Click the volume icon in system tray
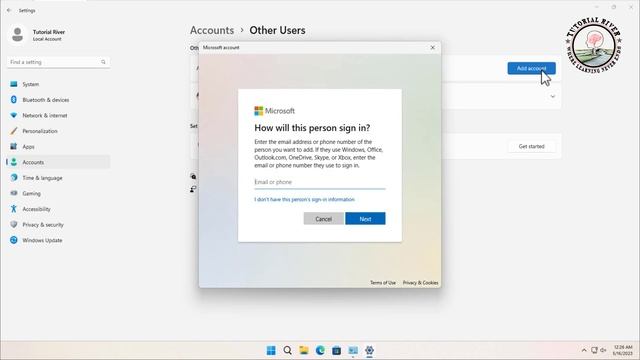 603,350
